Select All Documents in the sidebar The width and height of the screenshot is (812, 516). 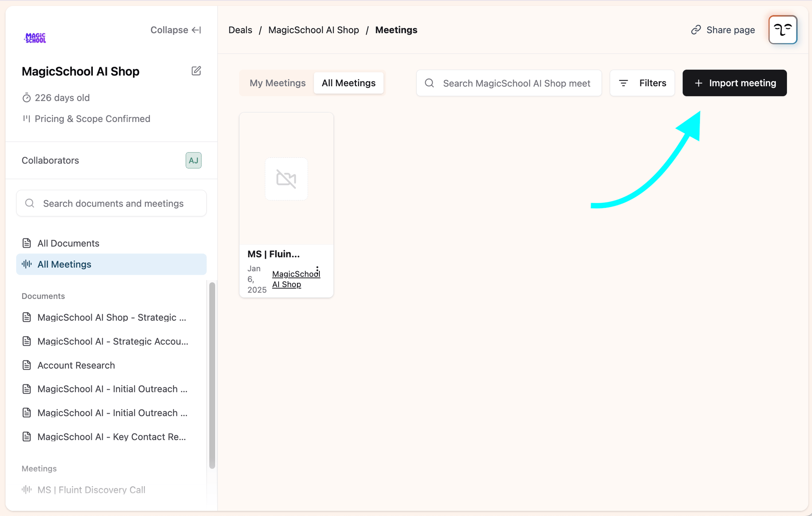click(x=68, y=243)
